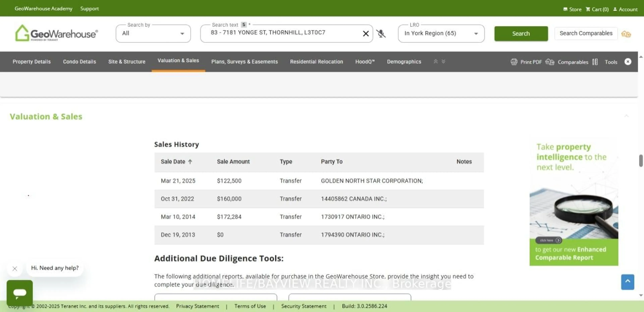
Task: Open the Search by dropdown
Action: [153, 34]
